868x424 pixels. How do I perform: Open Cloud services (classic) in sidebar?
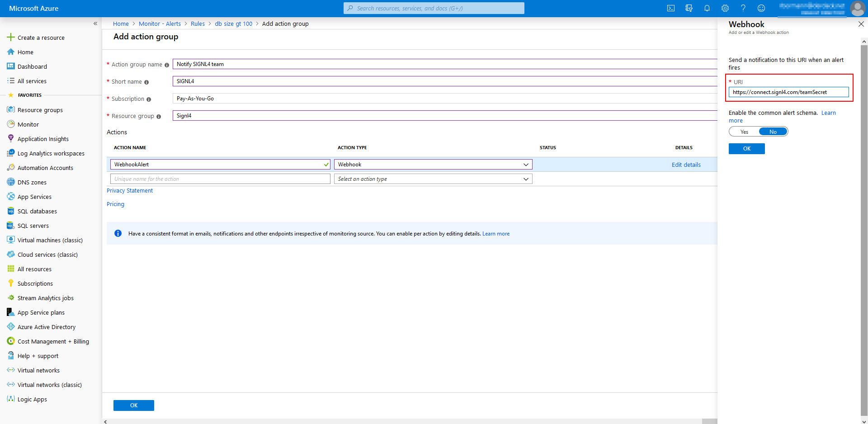tap(47, 254)
